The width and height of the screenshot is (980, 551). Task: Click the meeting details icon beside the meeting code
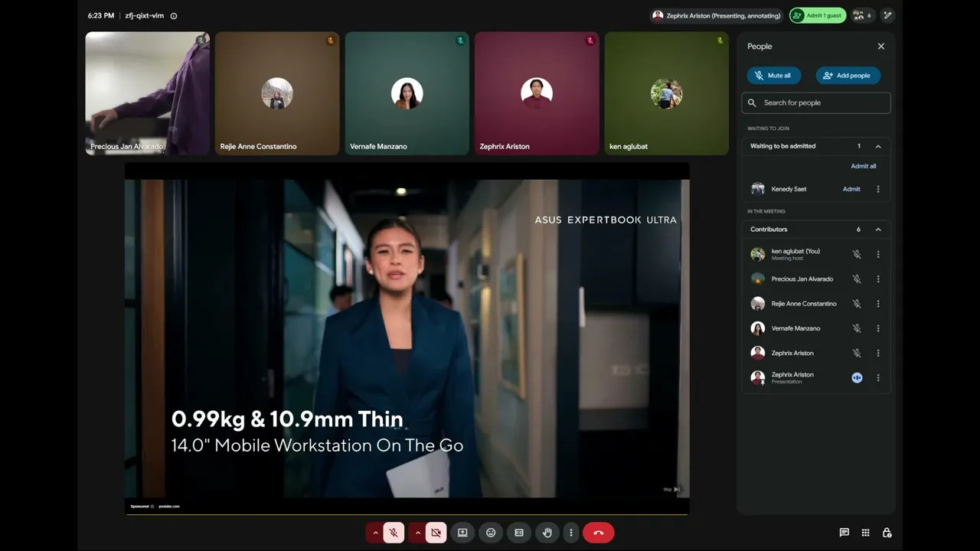(174, 15)
